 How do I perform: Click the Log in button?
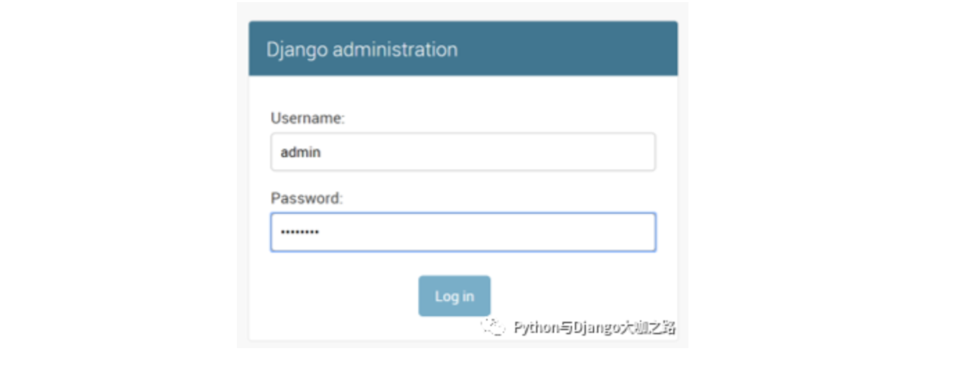point(454,296)
